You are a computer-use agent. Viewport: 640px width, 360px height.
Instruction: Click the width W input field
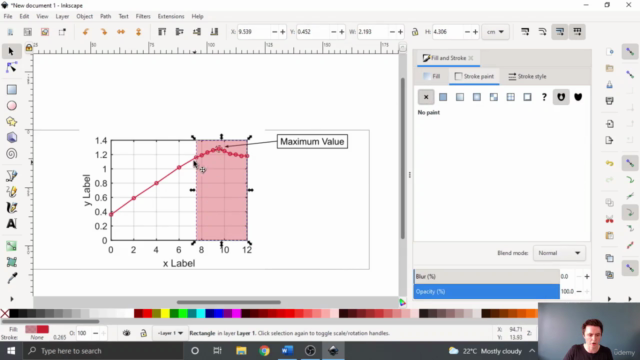click(x=372, y=32)
